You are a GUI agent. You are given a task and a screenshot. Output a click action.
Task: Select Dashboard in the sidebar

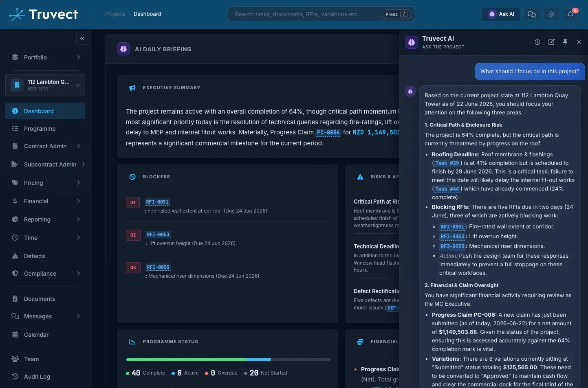pos(45,111)
